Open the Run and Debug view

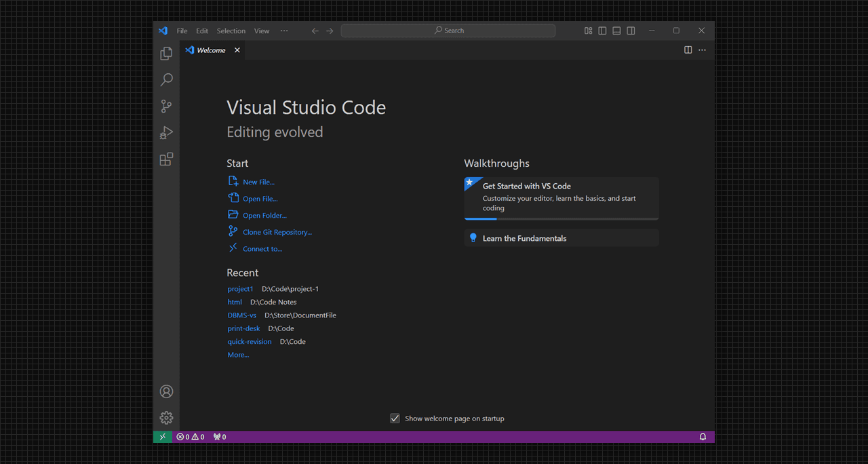click(x=166, y=133)
